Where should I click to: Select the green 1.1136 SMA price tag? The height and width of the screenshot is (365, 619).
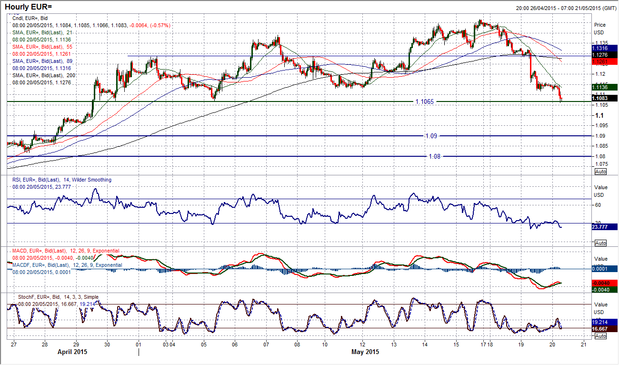(x=604, y=87)
